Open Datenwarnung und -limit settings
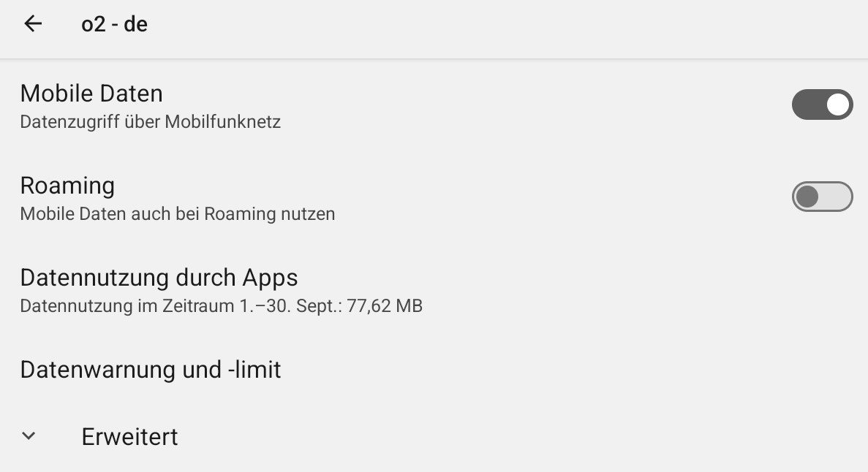The width and height of the screenshot is (868, 472). pyautogui.click(x=434, y=369)
